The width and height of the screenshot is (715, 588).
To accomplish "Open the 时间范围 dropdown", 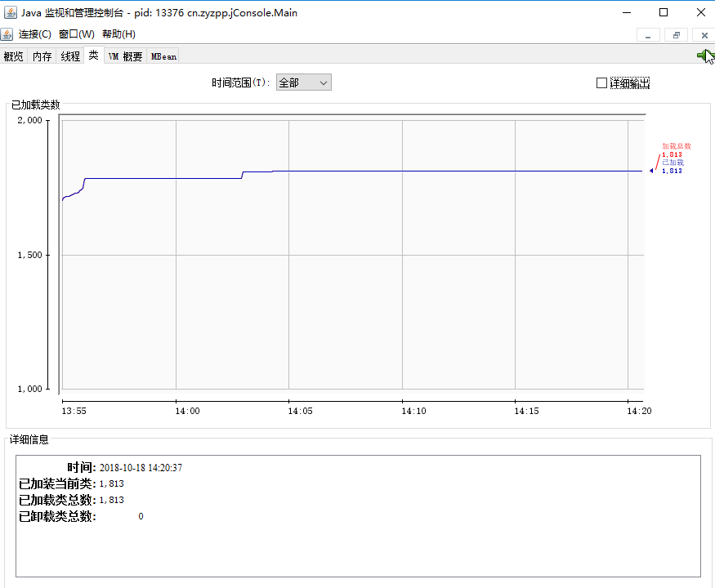I will 302,82.
